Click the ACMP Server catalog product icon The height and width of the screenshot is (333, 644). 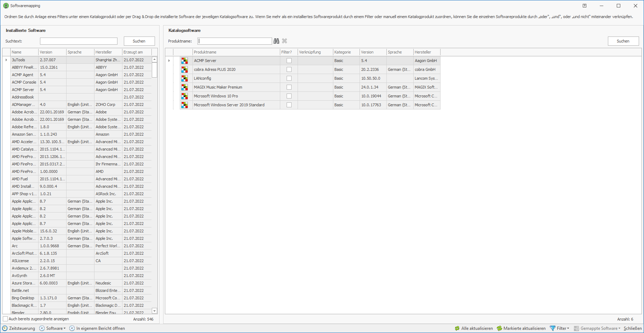pos(184,61)
